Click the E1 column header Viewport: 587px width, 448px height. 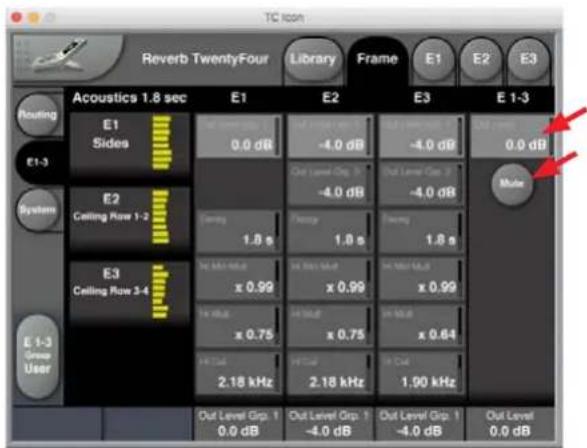[x=238, y=98]
